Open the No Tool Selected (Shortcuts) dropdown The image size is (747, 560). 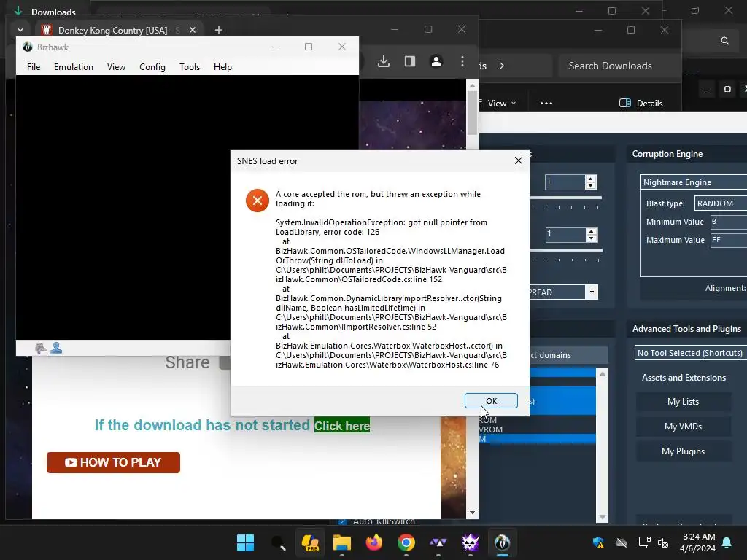tap(691, 353)
